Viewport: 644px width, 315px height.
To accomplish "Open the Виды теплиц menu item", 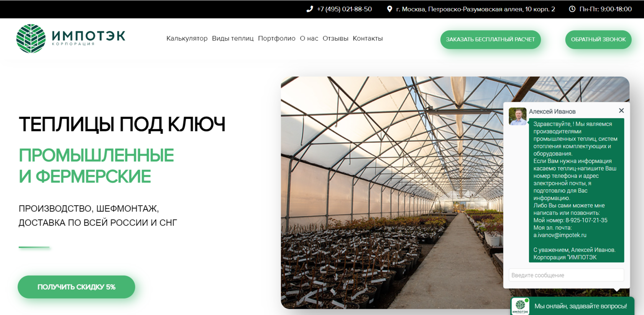I will pyautogui.click(x=233, y=38).
